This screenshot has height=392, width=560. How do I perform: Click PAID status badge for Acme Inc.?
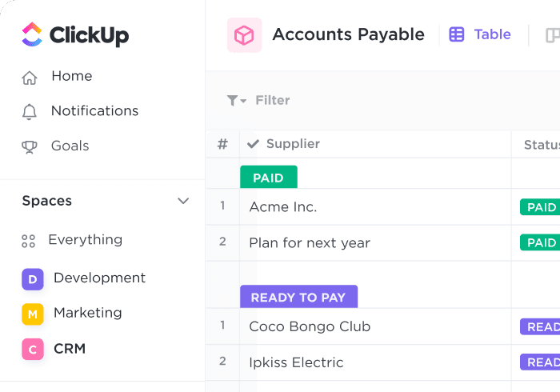pos(540,206)
